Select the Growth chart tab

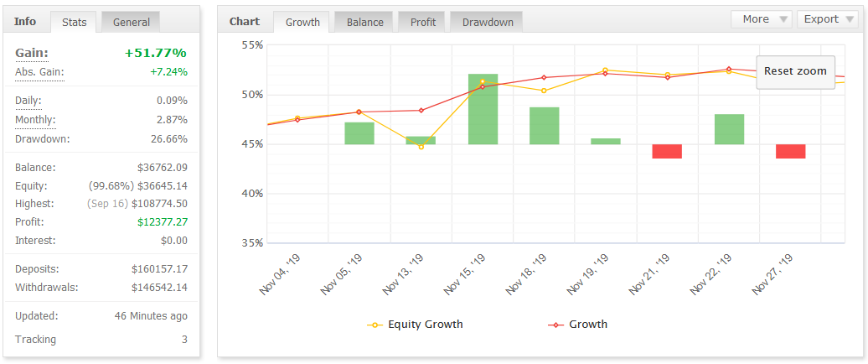click(302, 22)
